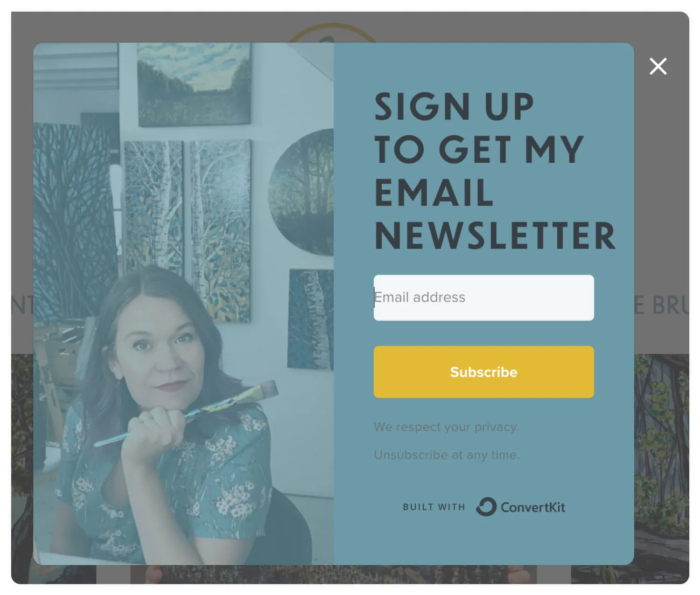Click the dimmed 'NT' background text at left
The height and width of the screenshot is (595, 700).
click(22, 305)
